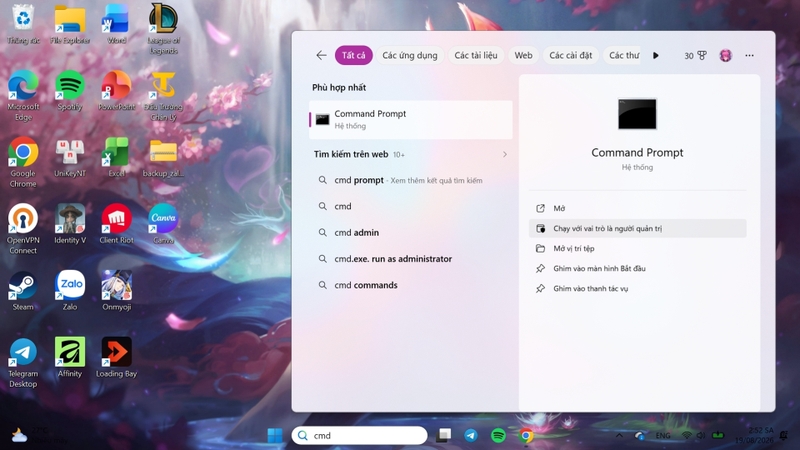Select the plain 'cmd' web suggestion
Image resolution: width=800 pixels, height=450 pixels.
tap(411, 206)
